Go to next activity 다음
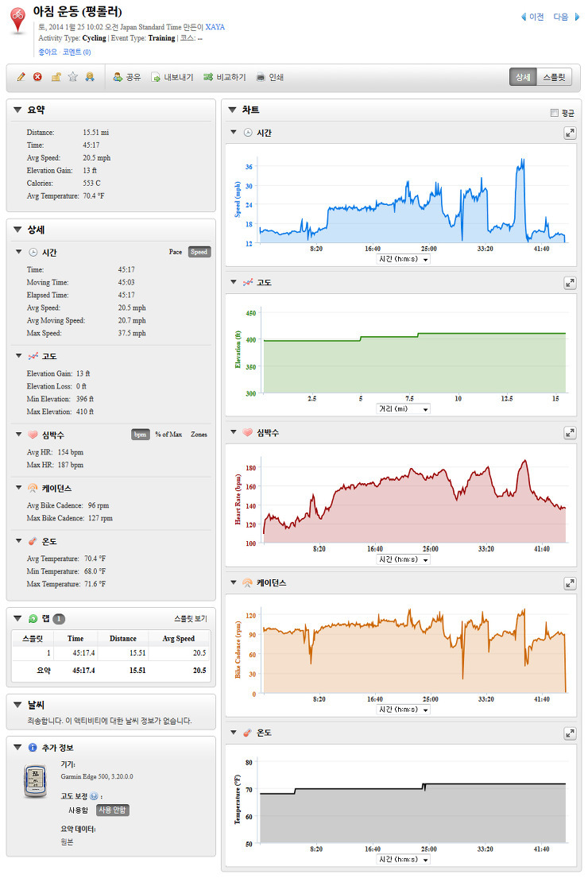The width and height of the screenshot is (588, 878). [x=567, y=17]
